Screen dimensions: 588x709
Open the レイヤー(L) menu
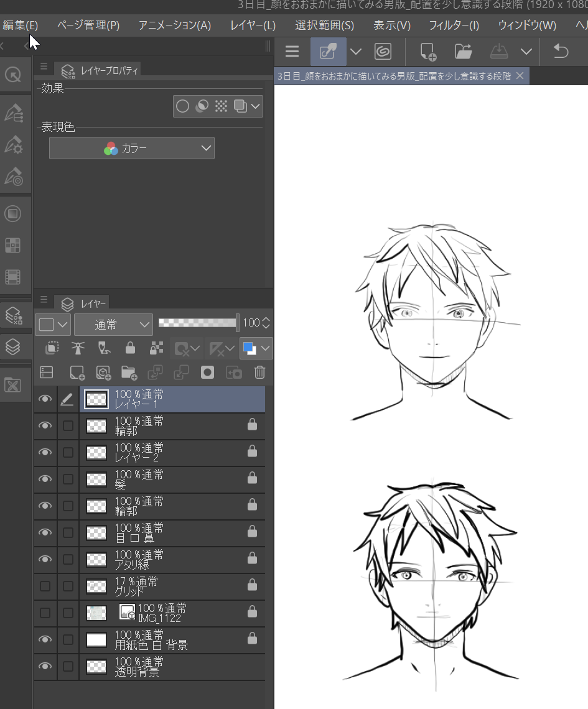[x=253, y=25]
